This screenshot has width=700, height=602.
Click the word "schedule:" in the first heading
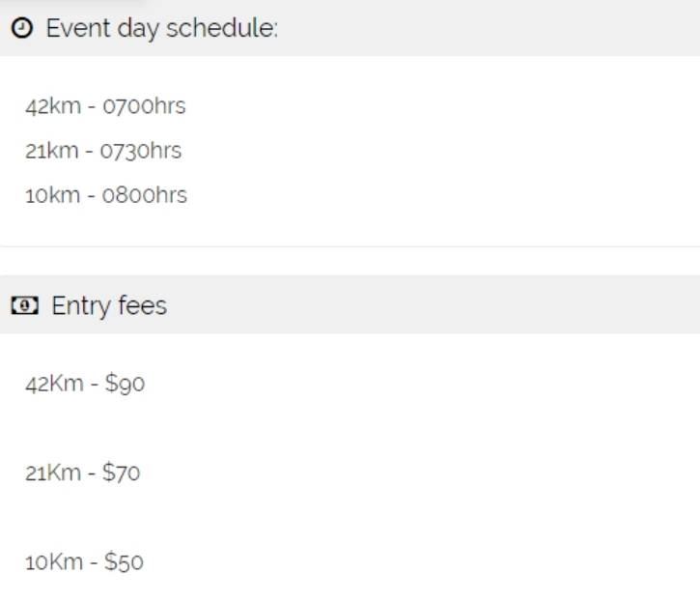222,28
